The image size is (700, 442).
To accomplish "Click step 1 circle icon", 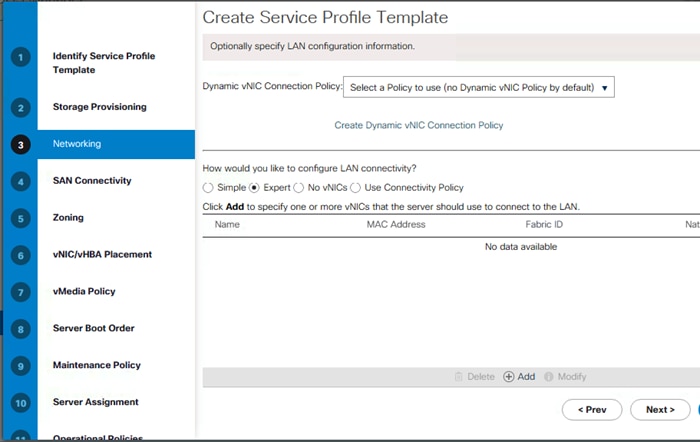I will [x=21, y=57].
